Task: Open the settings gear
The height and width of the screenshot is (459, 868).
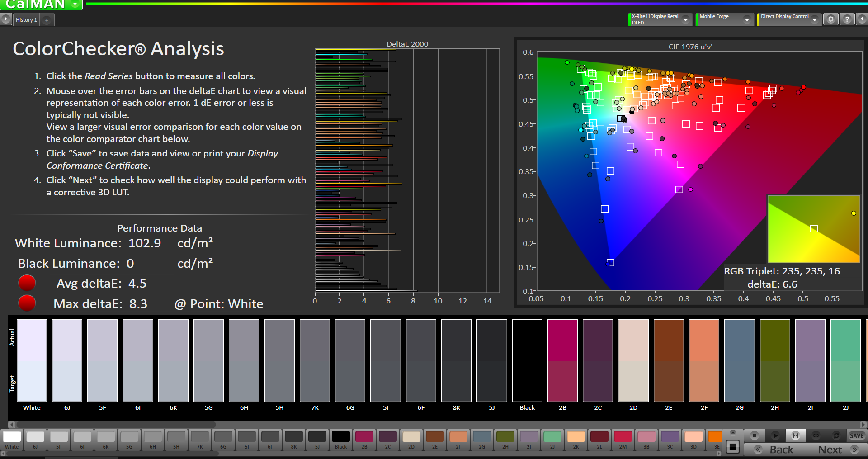Action: [831, 19]
